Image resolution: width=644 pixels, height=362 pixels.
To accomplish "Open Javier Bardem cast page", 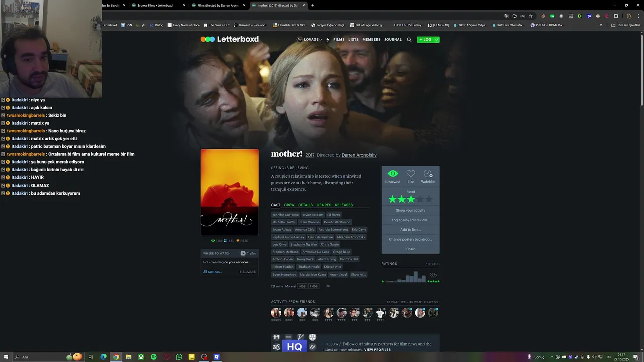I will 313,215.
